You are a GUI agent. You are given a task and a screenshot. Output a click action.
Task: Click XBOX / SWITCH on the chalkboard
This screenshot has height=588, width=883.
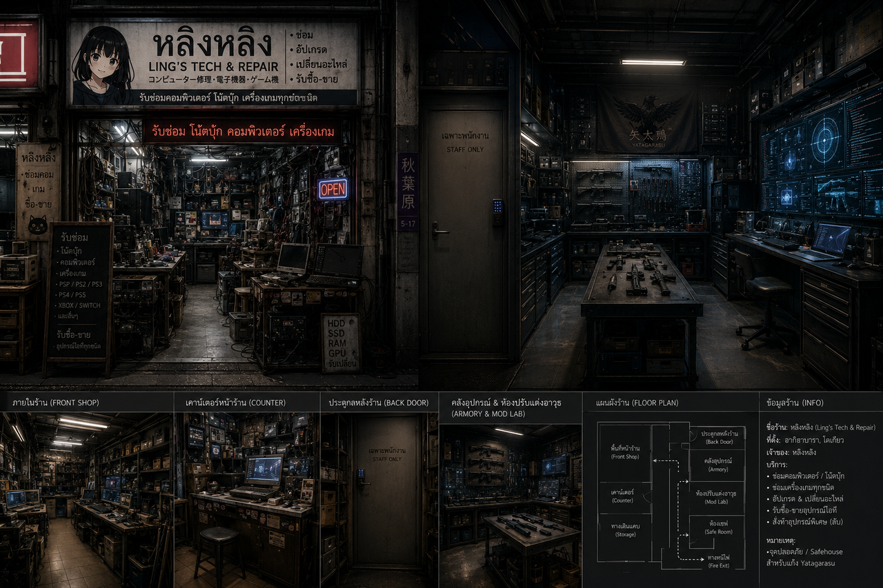[80, 305]
